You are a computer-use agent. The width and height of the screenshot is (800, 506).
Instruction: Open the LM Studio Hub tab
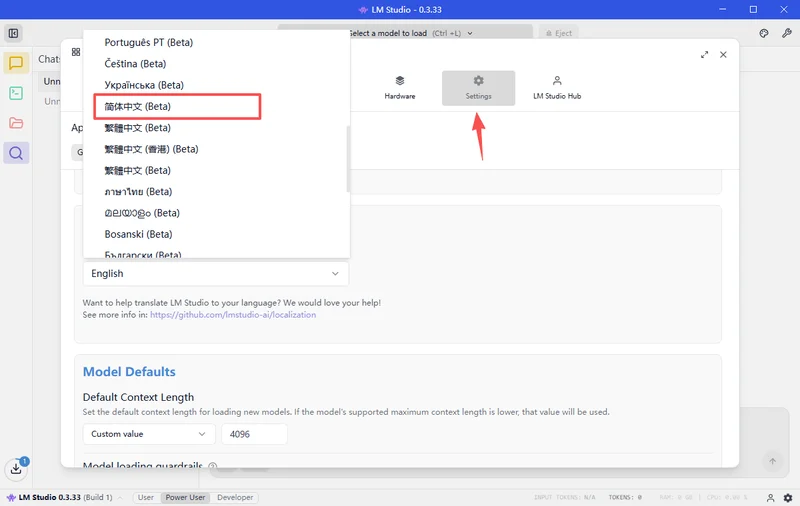coord(557,88)
